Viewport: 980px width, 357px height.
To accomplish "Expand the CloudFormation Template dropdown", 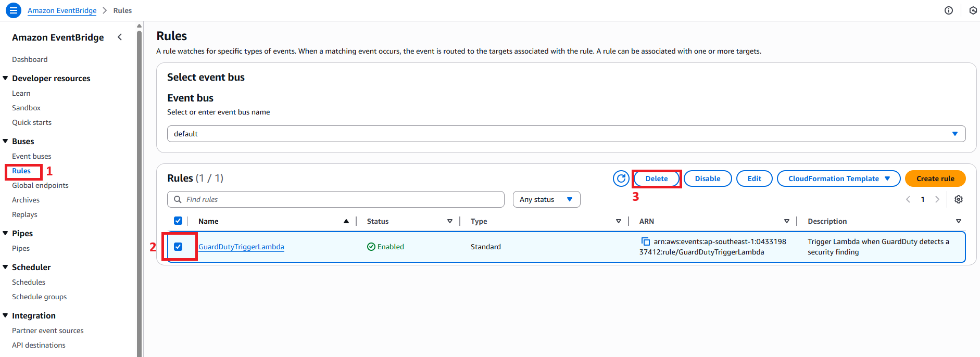I will coord(838,178).
